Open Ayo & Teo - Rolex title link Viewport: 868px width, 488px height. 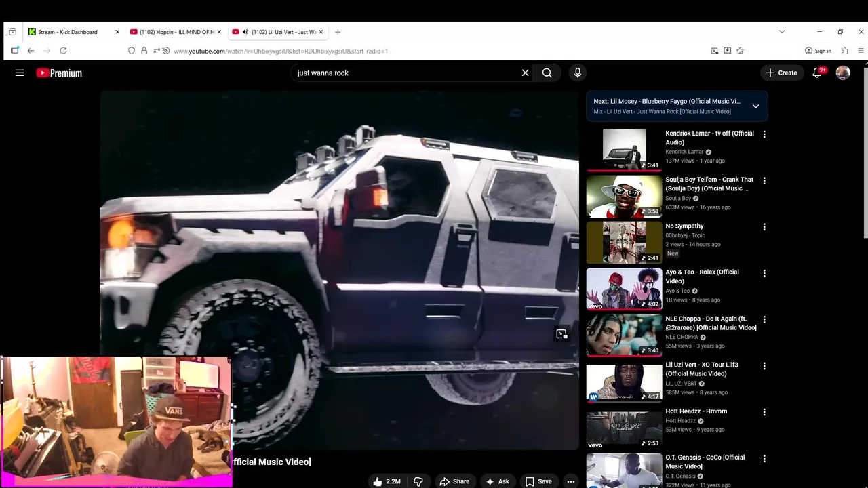coord(702,277)
